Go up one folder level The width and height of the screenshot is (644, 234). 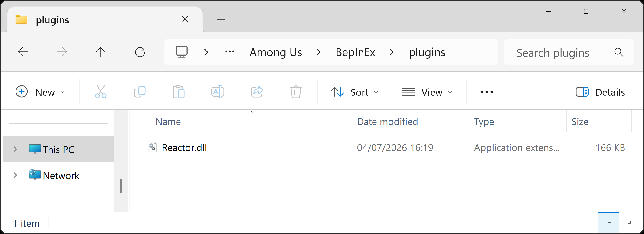tap(101, 52)
